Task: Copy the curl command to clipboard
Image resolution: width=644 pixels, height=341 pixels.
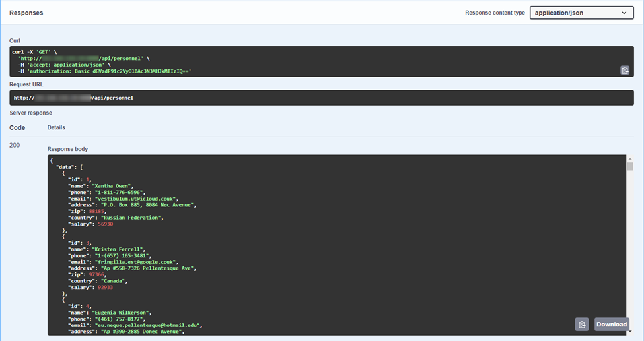Action: [x=625, y=70]
